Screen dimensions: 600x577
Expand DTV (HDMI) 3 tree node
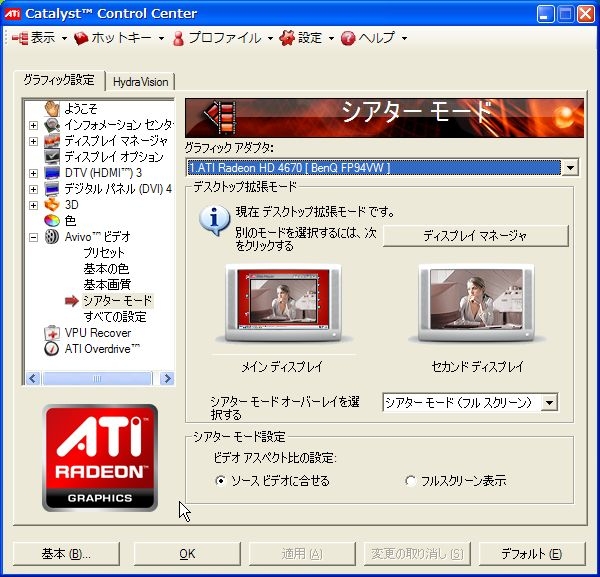(x=34, y=173)
